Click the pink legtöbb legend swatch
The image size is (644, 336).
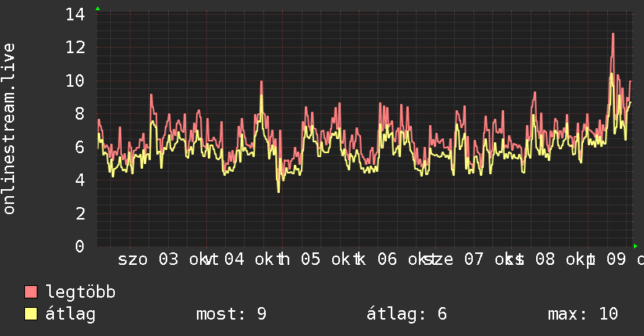point(30,292)
